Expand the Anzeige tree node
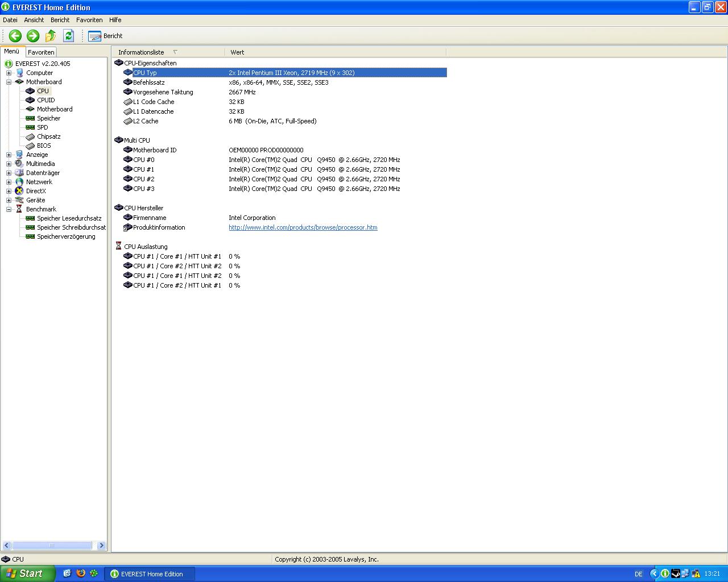Viewport: 728px width, 582px height. (9, 155)
